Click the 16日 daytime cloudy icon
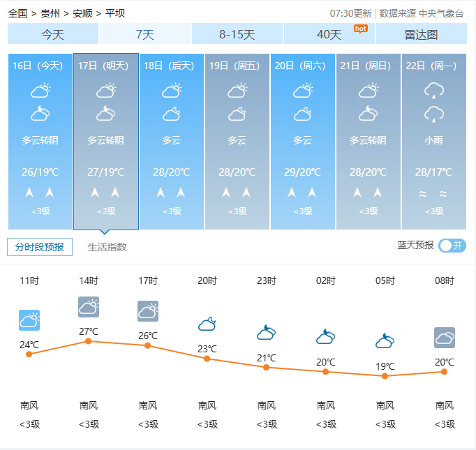This screenshot has height=450, width=476. tap(40, 90)
